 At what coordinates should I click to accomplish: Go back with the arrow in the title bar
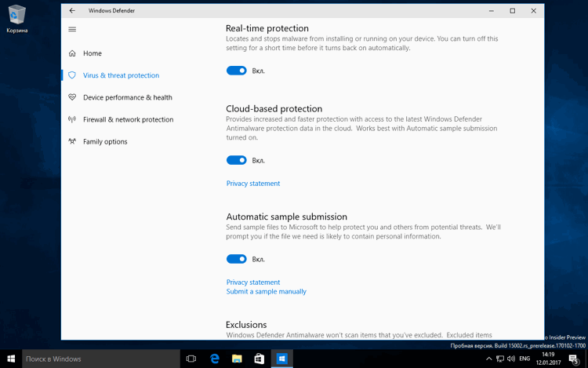tap(72, 10)
